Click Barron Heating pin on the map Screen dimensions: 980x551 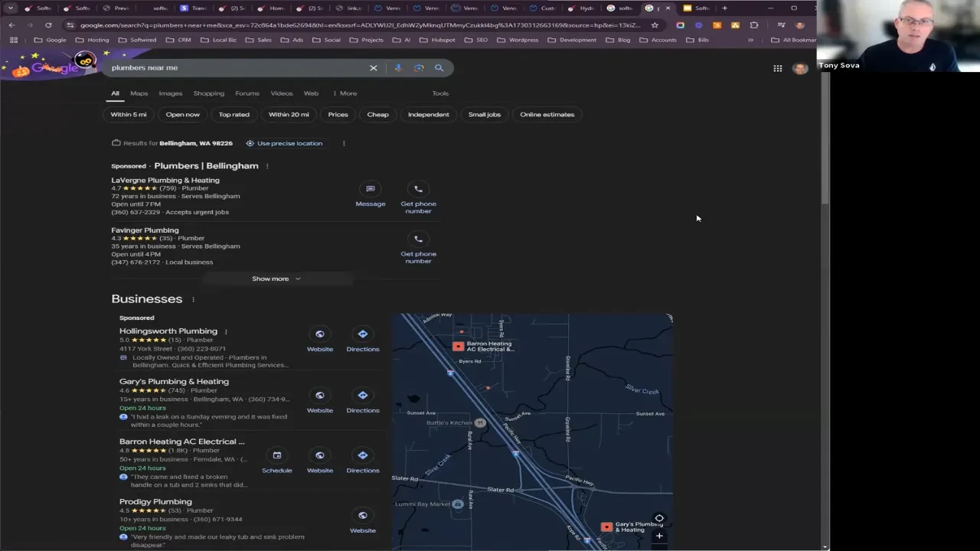(458, 346)
